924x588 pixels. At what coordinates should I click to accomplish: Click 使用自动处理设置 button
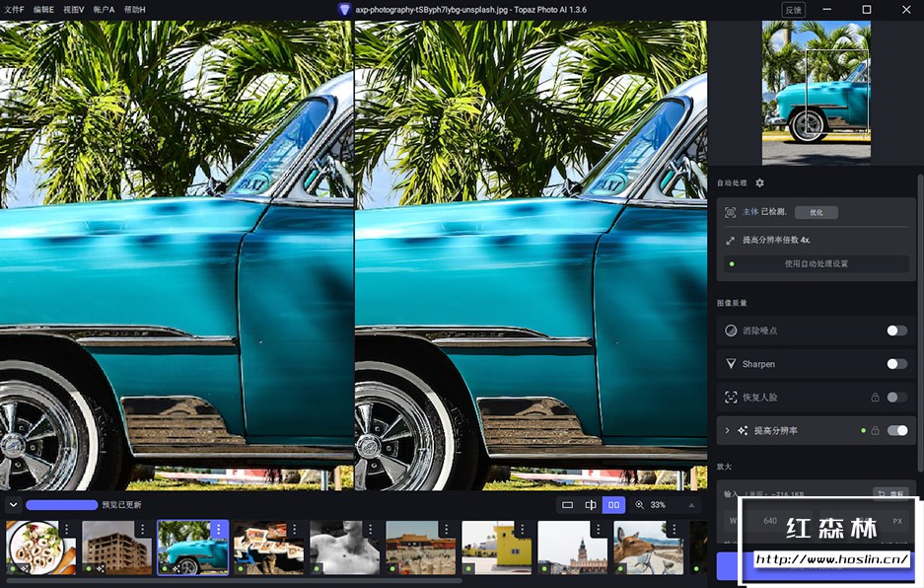(817, 263)
